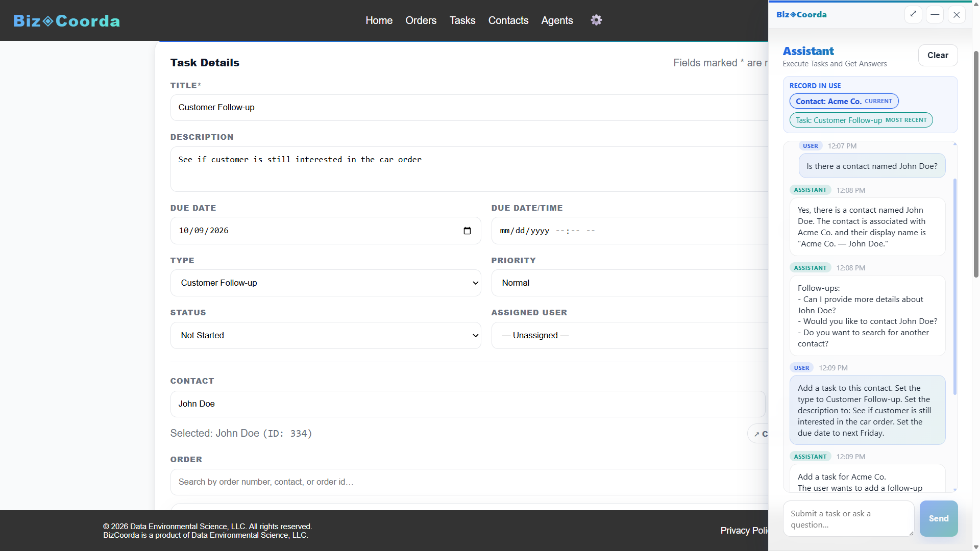
Task: Click the Due Date/Time field
Action: (630, 231)
